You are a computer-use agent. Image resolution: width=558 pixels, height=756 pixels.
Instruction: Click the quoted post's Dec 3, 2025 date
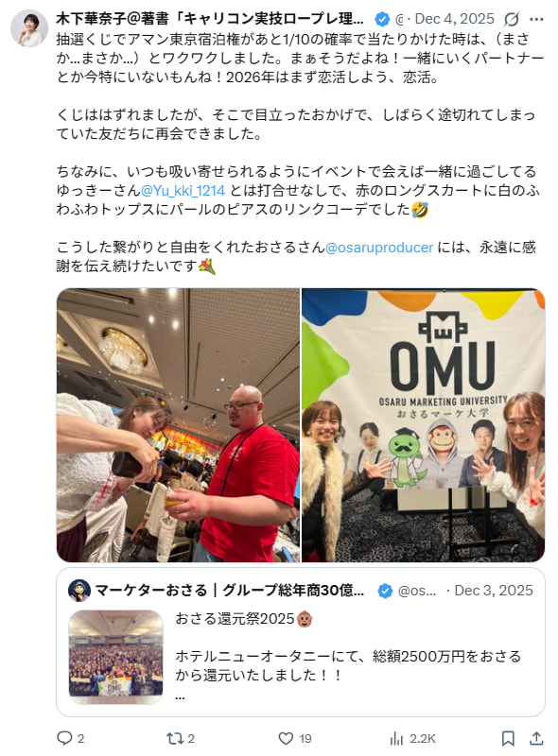(x=494, y=591)
